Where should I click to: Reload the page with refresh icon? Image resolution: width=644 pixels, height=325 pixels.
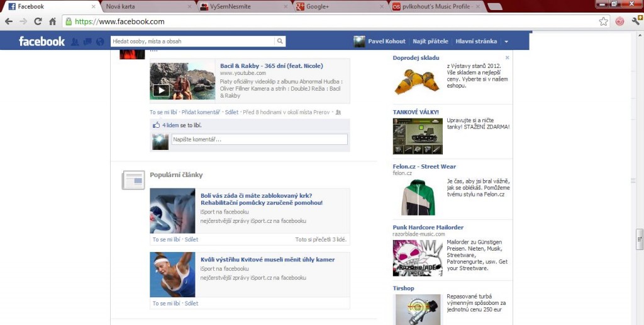38,21
